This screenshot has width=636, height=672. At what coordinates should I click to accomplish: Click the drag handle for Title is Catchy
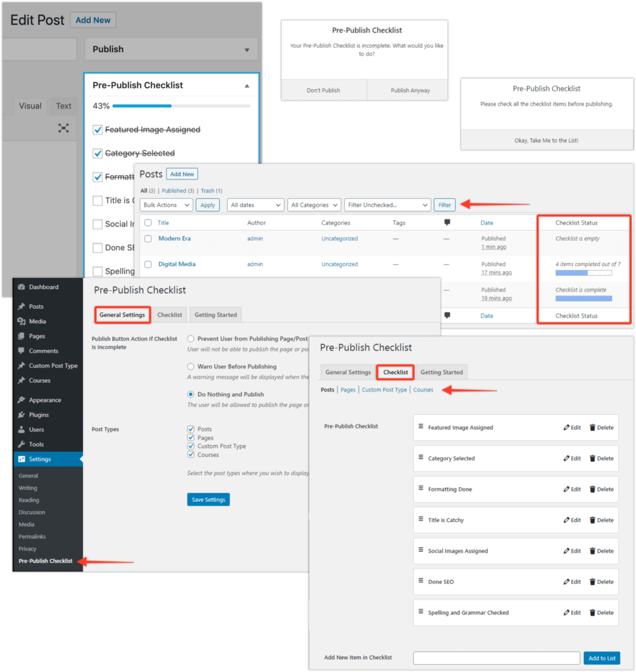(x=421, y=519)
